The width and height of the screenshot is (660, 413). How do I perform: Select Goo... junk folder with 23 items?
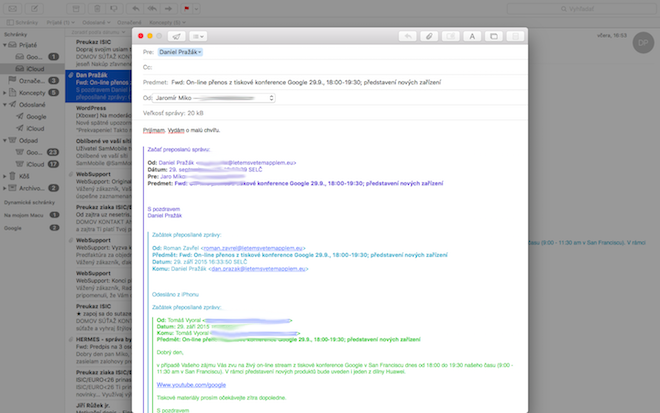[33, 152]
